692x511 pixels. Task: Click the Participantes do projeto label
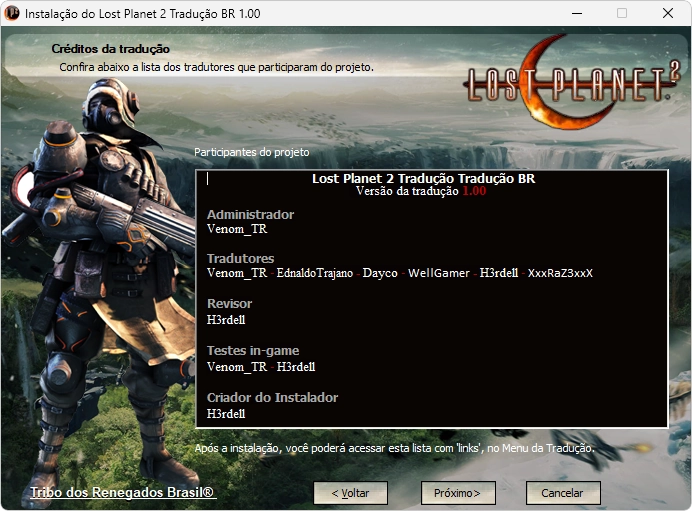tap(252, 152)
